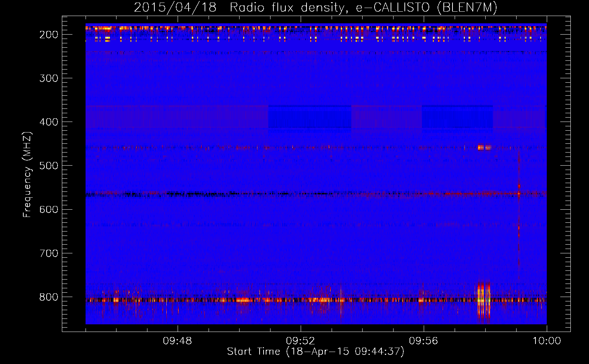Click the 'Start Time (18-Apr-15 09:44:37)' label
589x364 pixels.
tap(316, 352)
